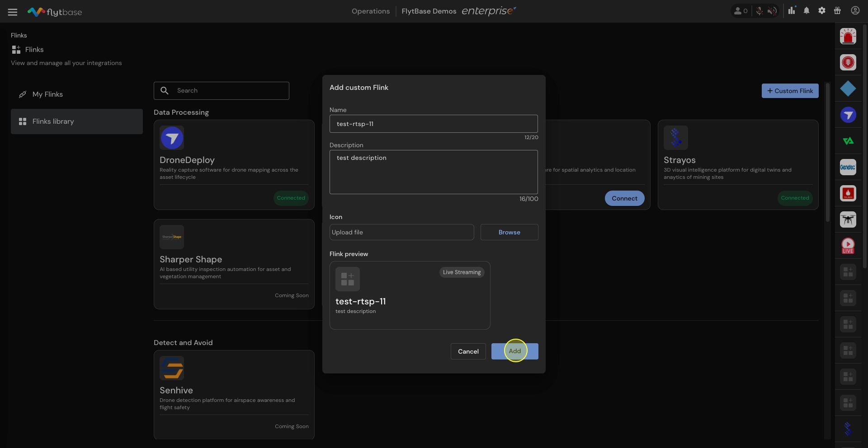
Task: Click the red siren alarm Flink icon
Action: tap(848, 36)
